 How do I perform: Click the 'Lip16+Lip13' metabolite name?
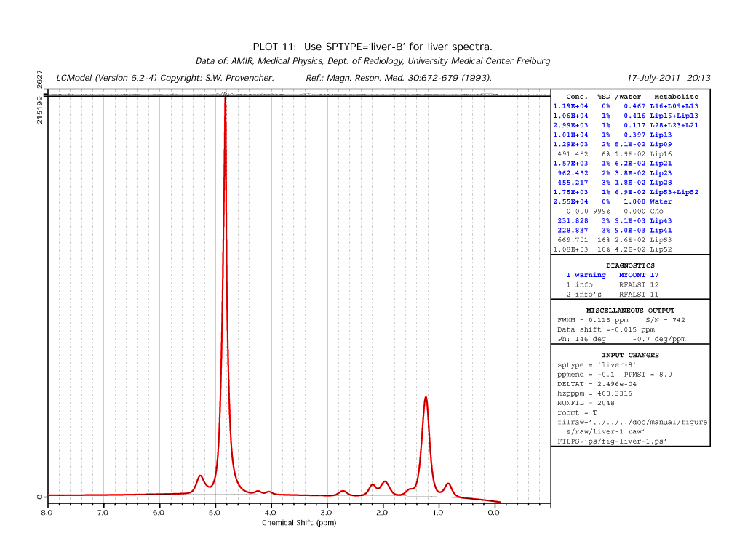[674, 116]
